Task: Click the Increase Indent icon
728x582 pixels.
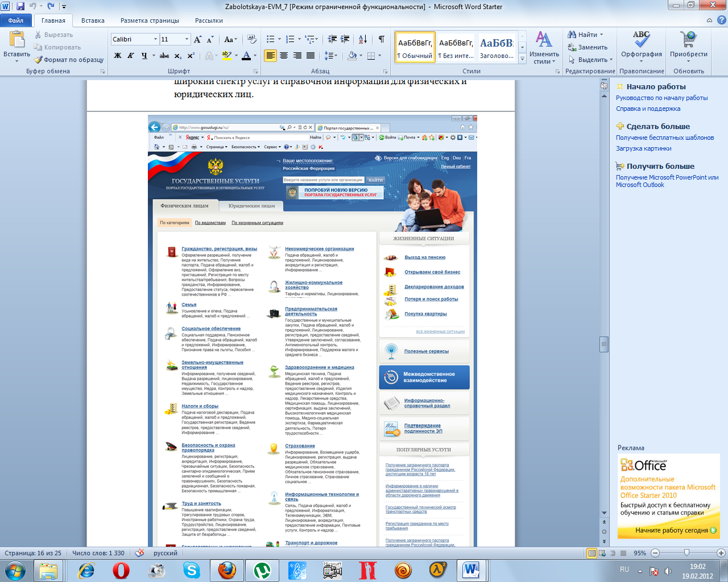Action: pyautogui.click(x=345, y=39)
